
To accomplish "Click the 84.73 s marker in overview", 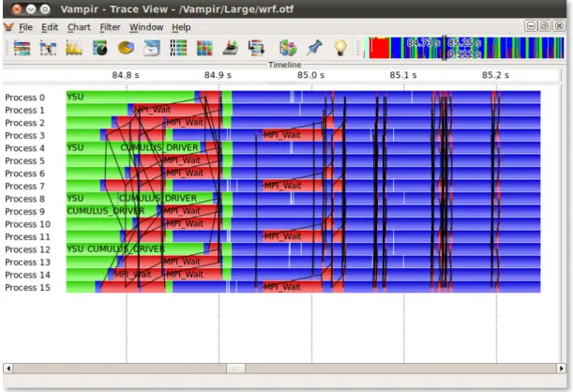I will (423, 43).
